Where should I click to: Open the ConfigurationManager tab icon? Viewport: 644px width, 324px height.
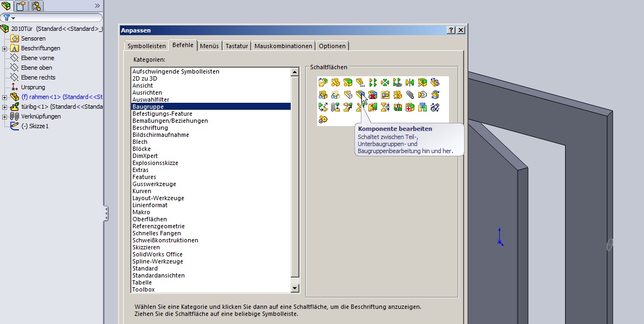[36, 6]
